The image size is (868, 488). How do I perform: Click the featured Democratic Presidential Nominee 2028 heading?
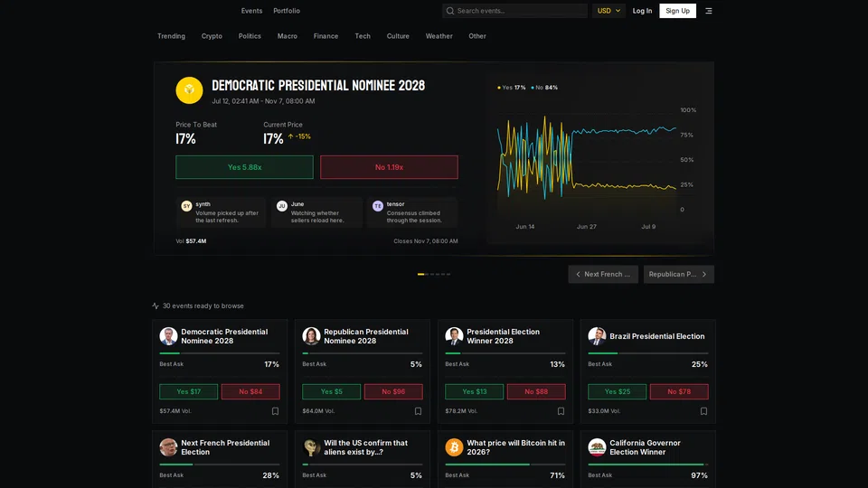[318, 85]
